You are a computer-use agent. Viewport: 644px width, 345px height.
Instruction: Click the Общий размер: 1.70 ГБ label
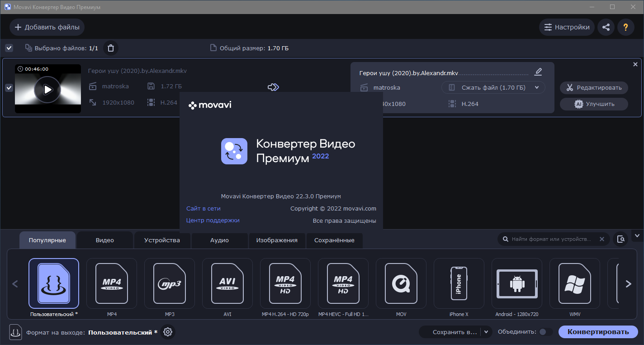pos(254,48)
